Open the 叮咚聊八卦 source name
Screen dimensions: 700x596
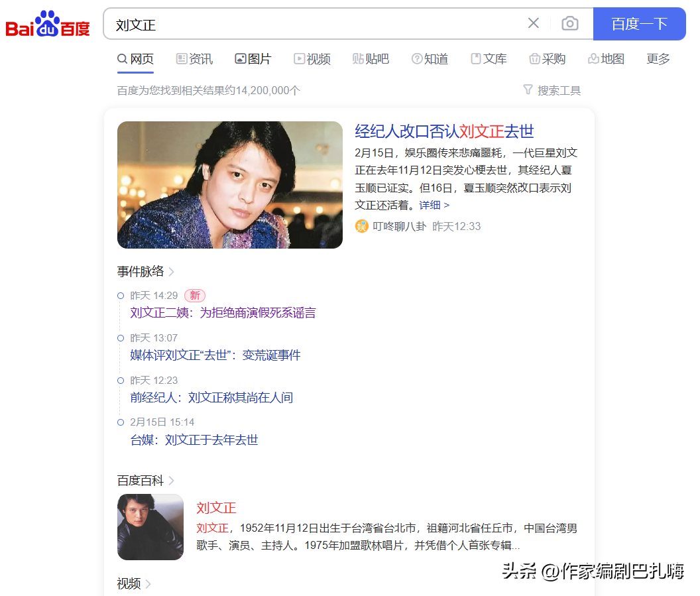point(399,226)
